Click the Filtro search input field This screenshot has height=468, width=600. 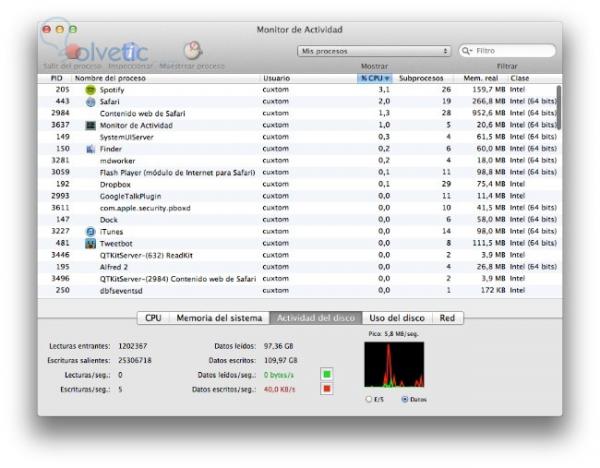(507, 51)
